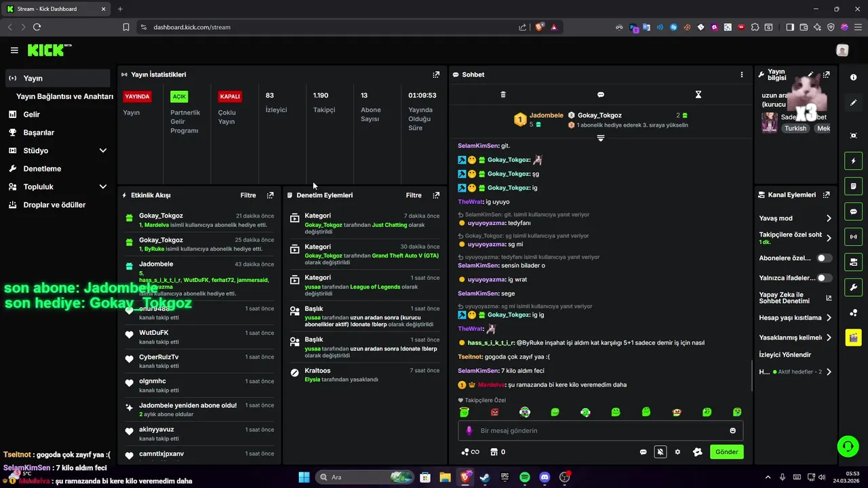
Task: Click the Windows Start button
Action: 304,477
